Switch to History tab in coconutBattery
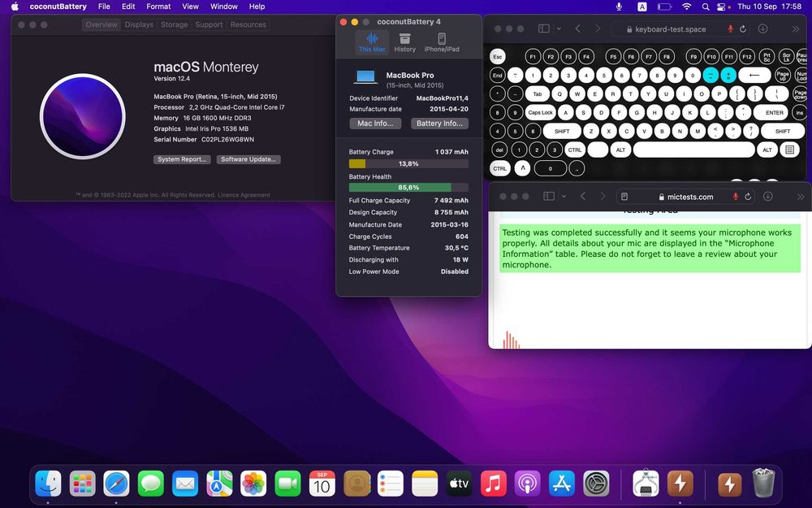The image size is (812, 508). point(405,42)
